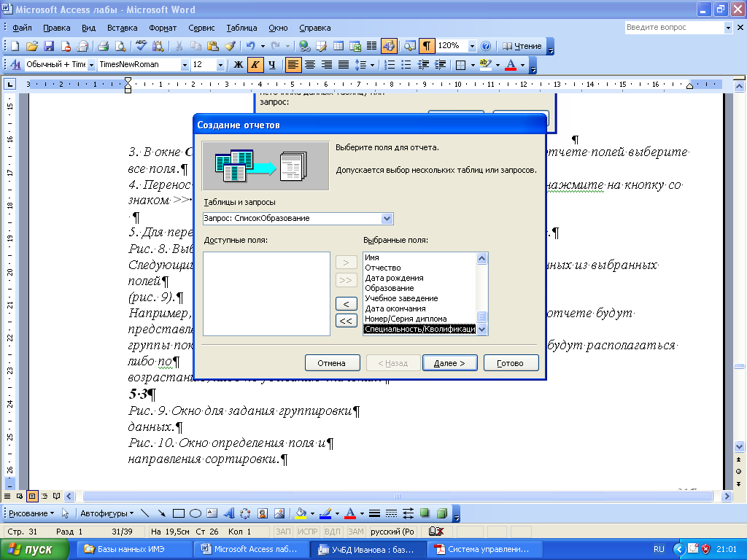The image size is (747, 560).
Task: Expand Таблицы и запросы combo box
Action: pyautogui.click(x=387, y=219)
